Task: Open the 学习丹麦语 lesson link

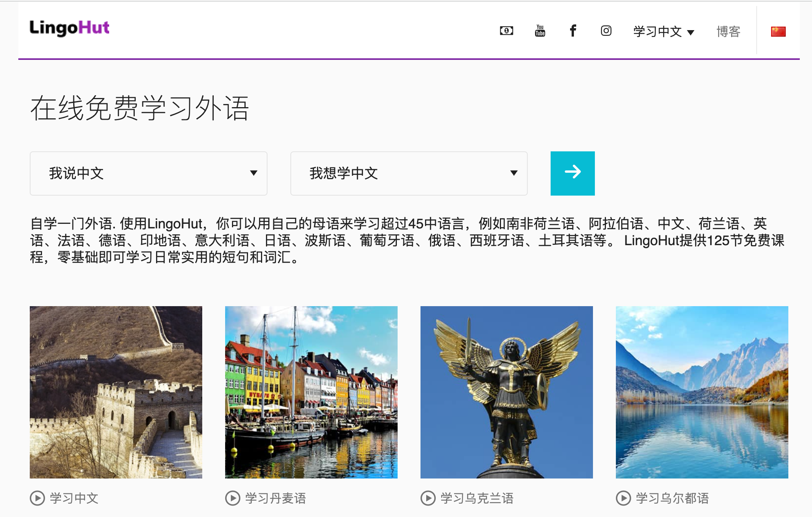Action: coord(275,498)
